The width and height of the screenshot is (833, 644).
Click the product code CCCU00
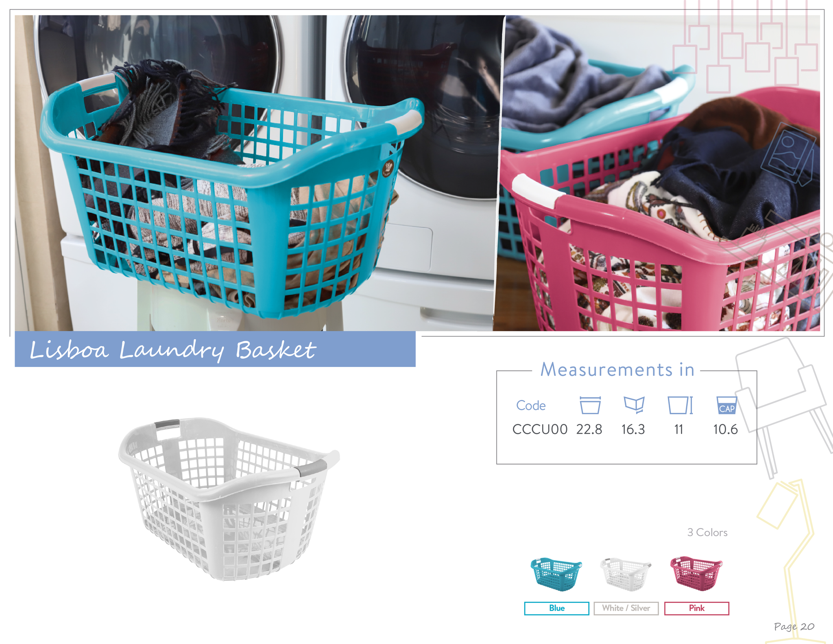click(x=540, y=429)
